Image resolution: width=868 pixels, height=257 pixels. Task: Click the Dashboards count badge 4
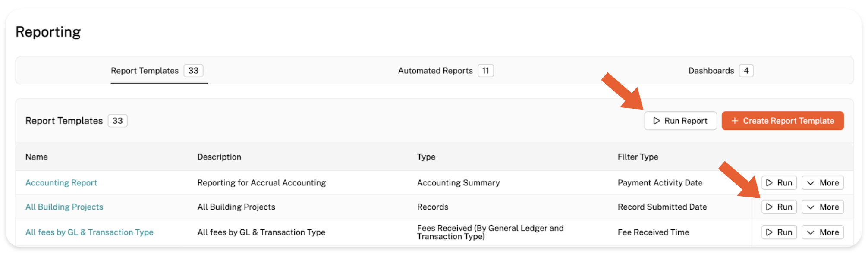coord(746,71)
